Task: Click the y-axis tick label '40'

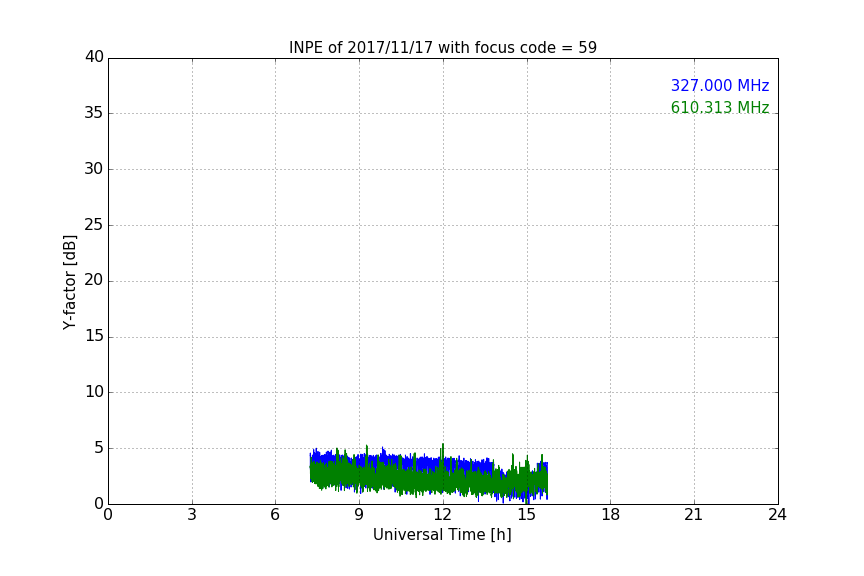Action: coord(94,57)
